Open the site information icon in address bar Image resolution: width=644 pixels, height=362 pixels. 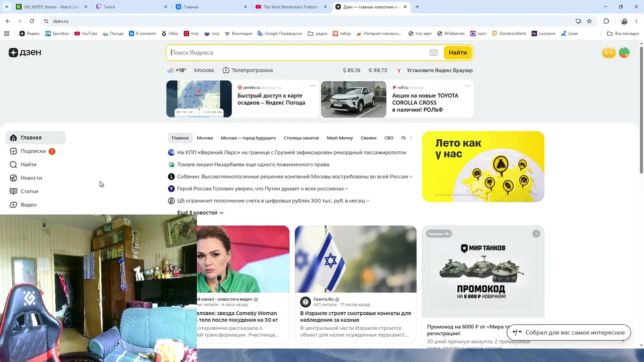tap(46, 21)
